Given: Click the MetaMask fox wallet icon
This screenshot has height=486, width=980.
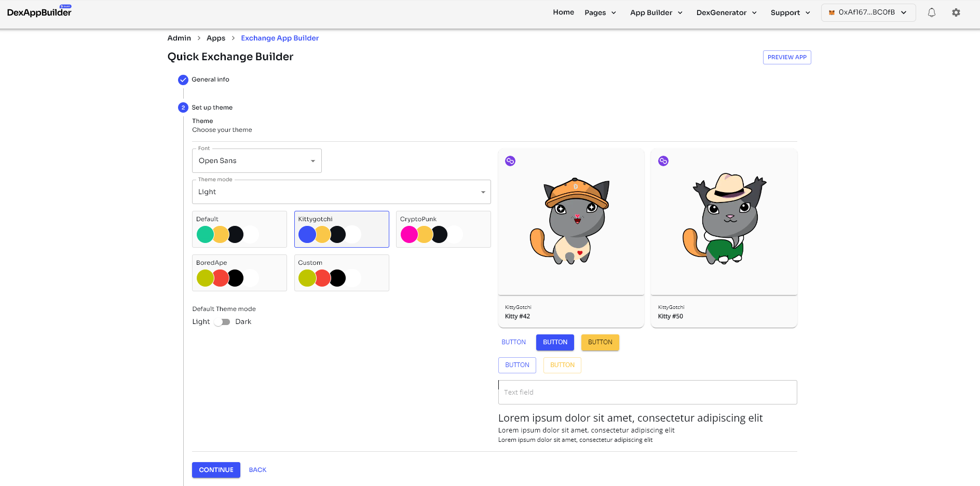Looking at the screenshot, I should point(832,12).
